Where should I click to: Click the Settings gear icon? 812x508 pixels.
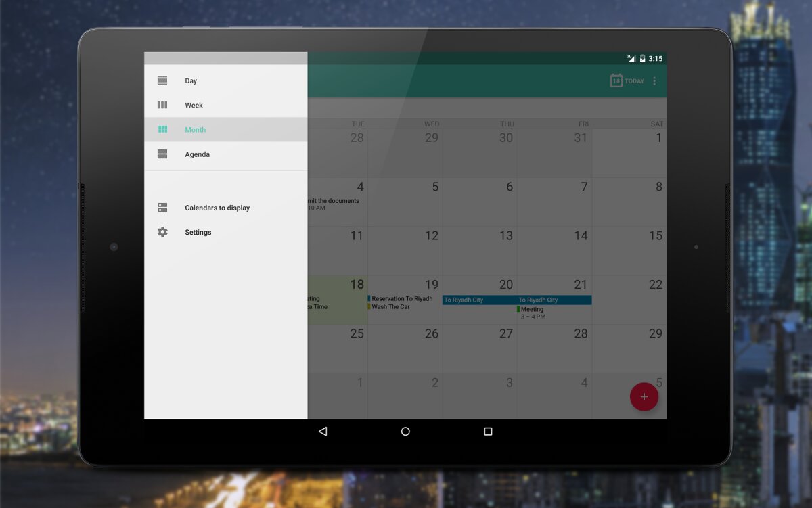(x=162, y=232)
